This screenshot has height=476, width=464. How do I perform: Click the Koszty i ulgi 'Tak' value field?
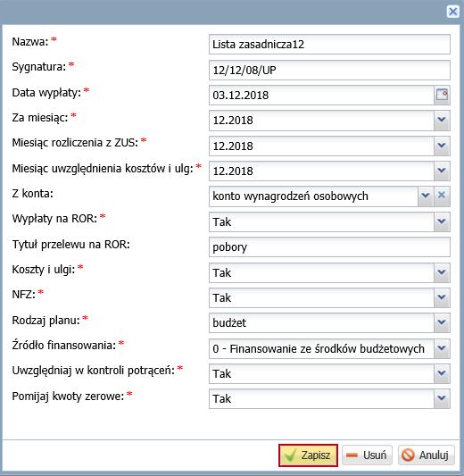click(321, 272)
